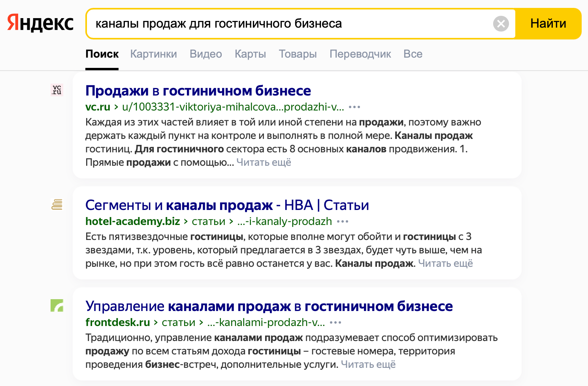Image resolution: width=588 pixels, height=386 pixels.
Task: Open more options dots for frontdesk.ru result
Action: click(x=335, y=322)
